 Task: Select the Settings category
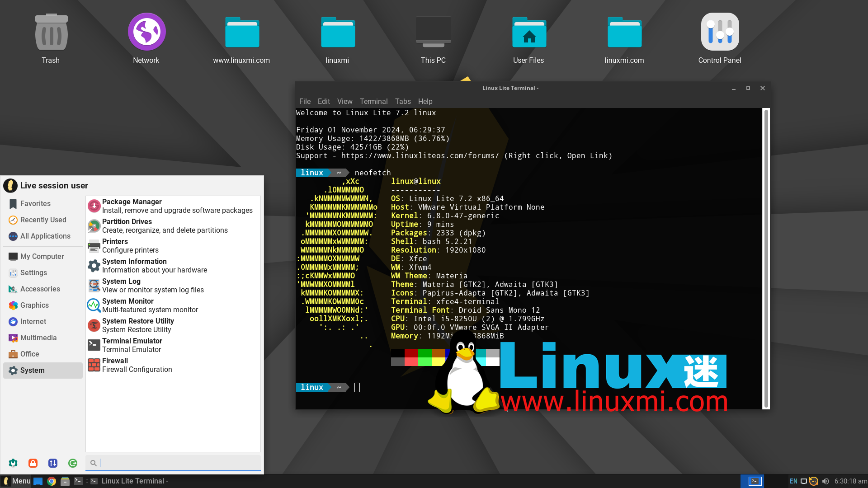[x=43, y=273]
